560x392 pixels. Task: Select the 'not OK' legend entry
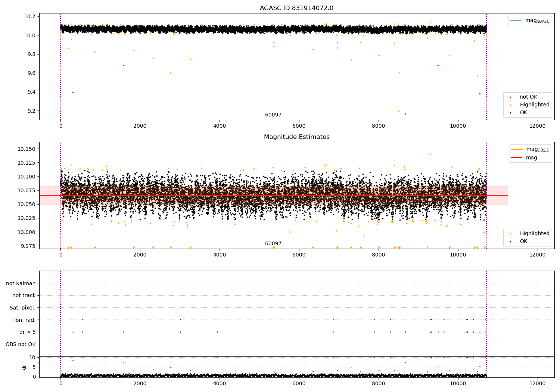(528, 97)
